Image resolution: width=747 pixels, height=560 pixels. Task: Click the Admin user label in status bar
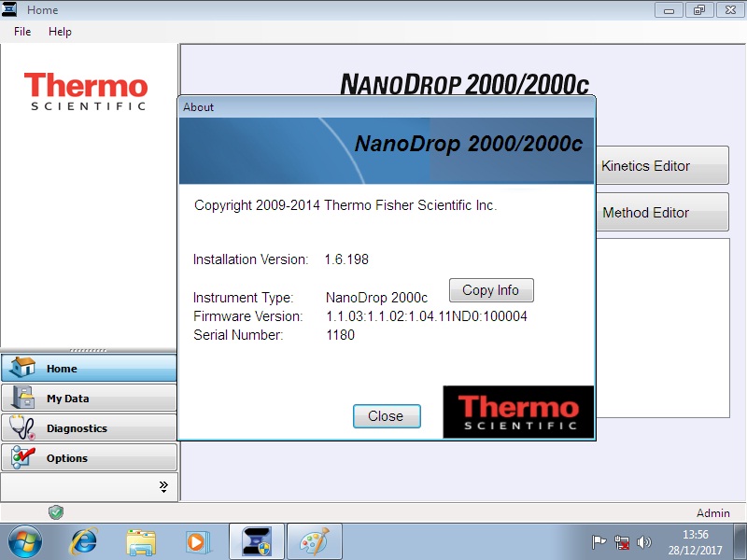coord(712,512)
